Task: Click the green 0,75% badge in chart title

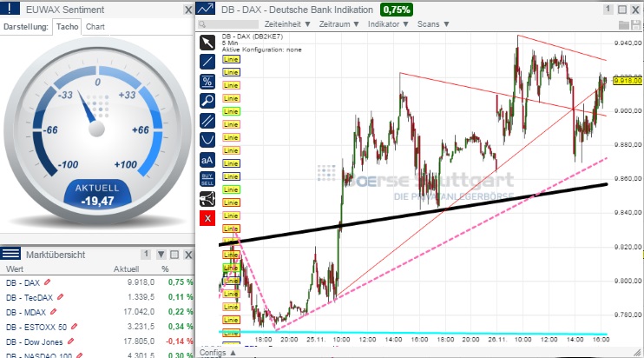Action: [397, 10]
